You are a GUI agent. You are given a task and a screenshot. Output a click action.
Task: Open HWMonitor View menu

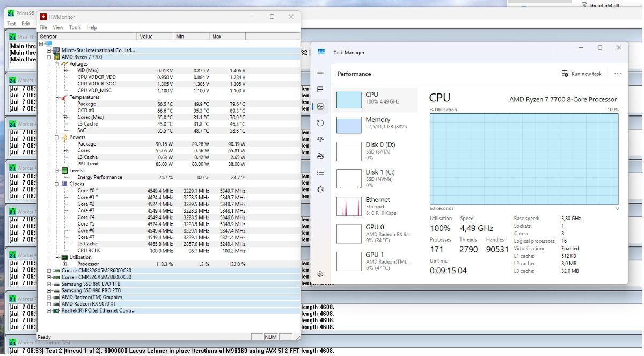(58, 27)
